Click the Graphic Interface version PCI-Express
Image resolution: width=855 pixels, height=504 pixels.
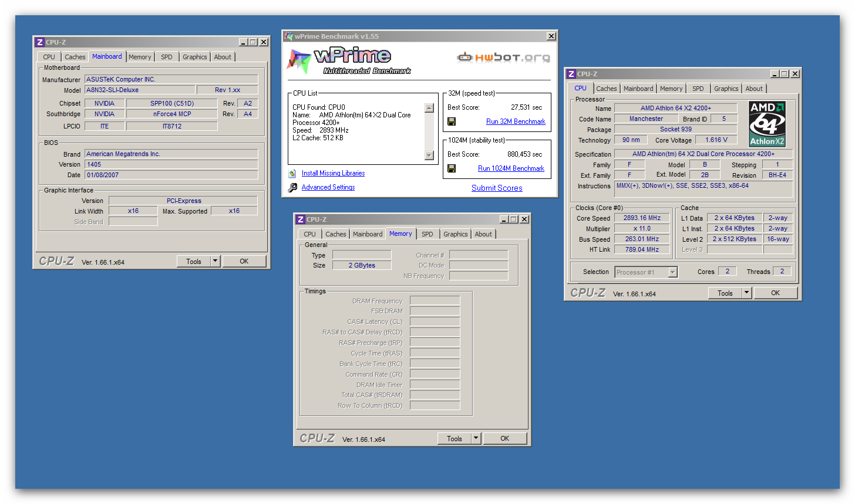pos(184,201)
